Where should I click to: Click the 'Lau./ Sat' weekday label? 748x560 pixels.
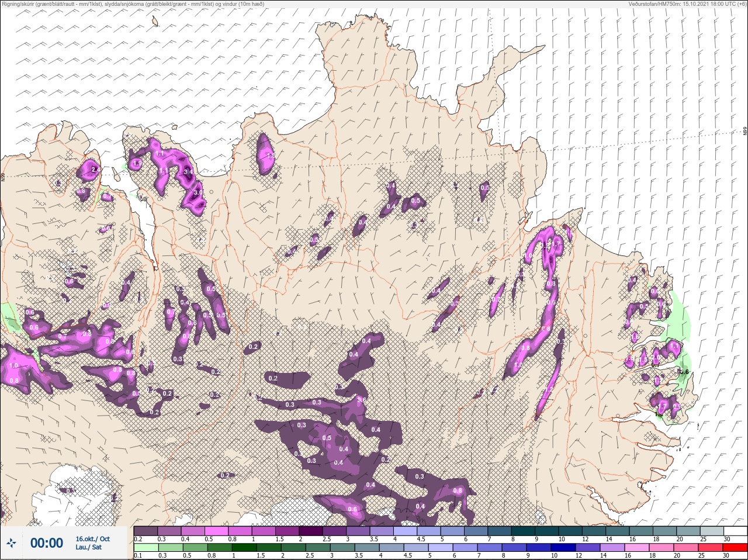[88, 548]
